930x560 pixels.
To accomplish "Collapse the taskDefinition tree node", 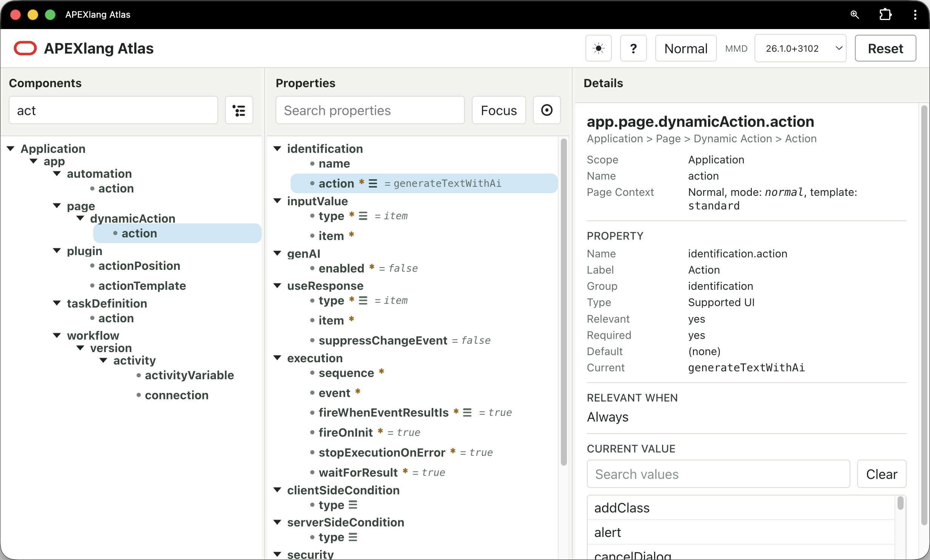I will tap(57, 303).
